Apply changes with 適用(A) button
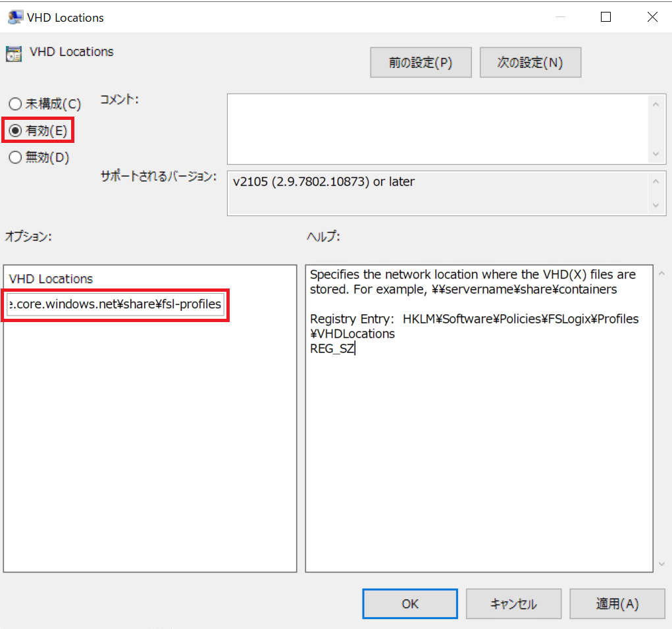Screen dimensions: 672x629 pyautogui.click(x=617, y=604)
